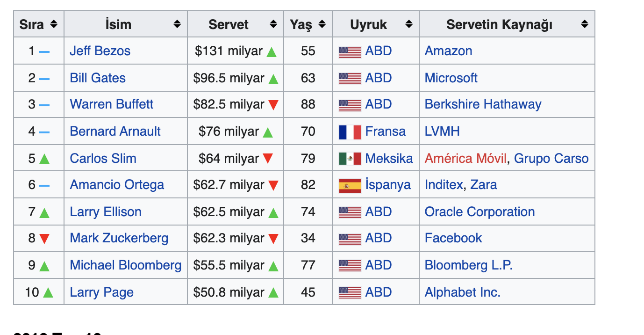Image resolution: width=644 pixels, height=335 pixels.
Task: Open Bill Gates page
Action: pyautogui.click(x=98, y=78)
